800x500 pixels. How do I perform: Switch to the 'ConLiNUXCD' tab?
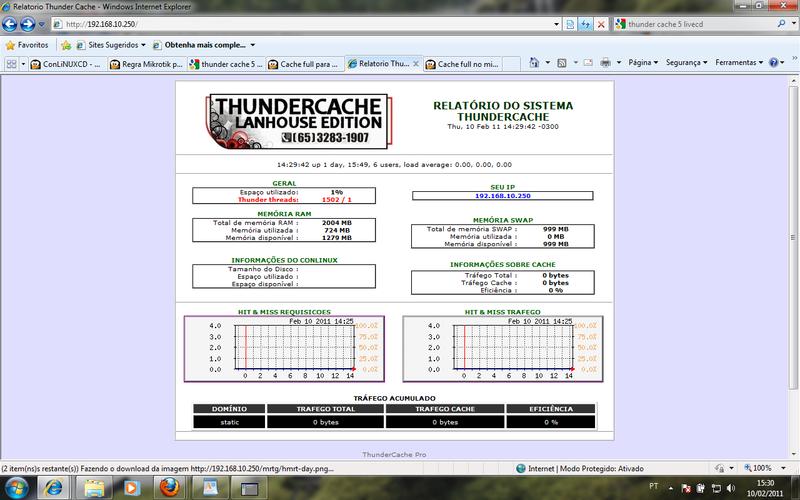coord(67,64)
